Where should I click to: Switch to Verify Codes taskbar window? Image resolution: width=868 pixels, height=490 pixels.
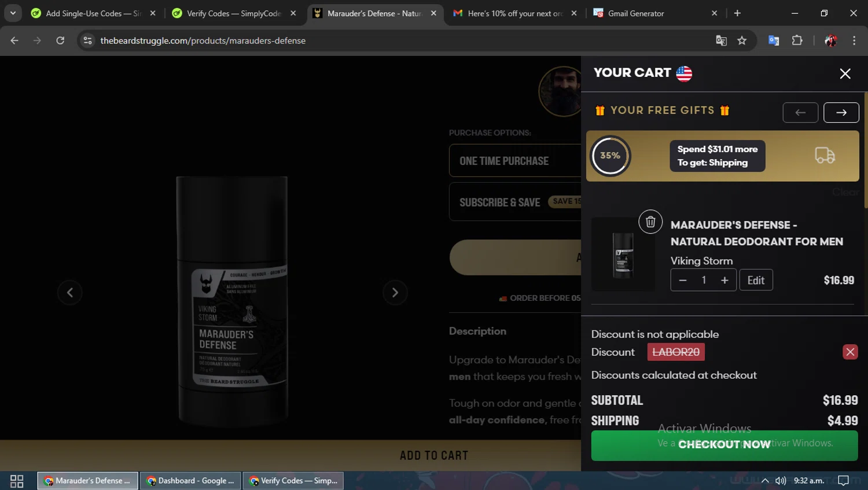click(x=293, y=481)
